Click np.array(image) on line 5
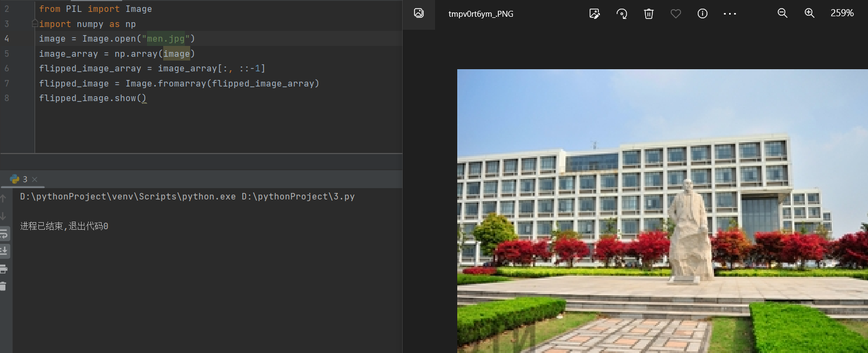The image size is (868, 353). [x=155, y=54]
